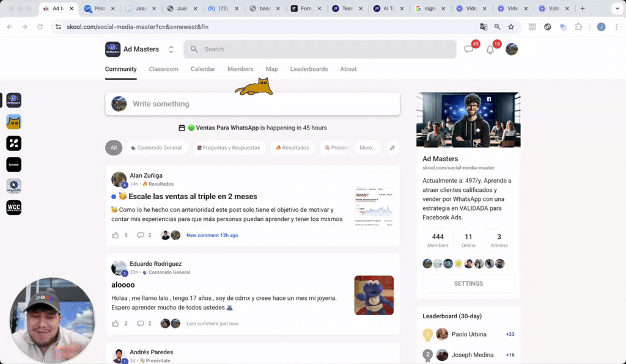Open the Calendar tab

coord(203,69)
